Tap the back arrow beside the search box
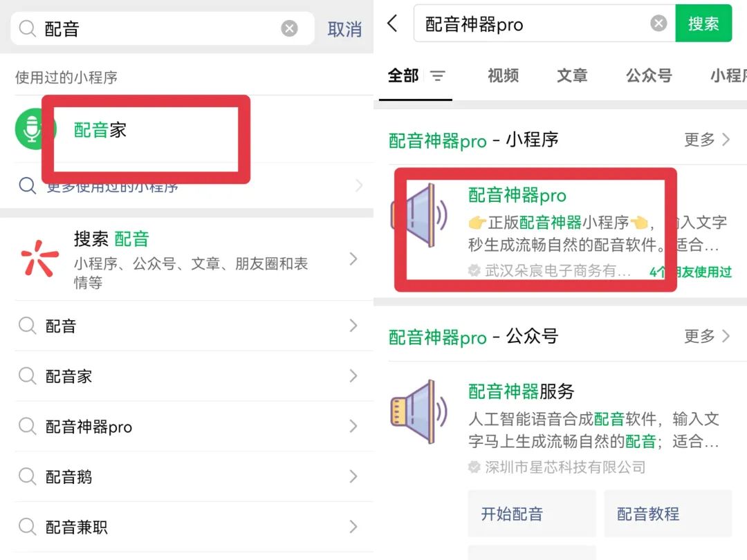This screenshot has width=747, height=560. 393,23
